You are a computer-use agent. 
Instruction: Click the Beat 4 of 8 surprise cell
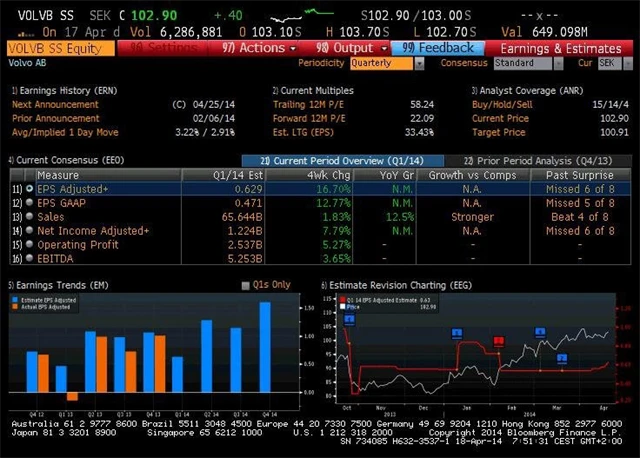(x=580, y=217)
